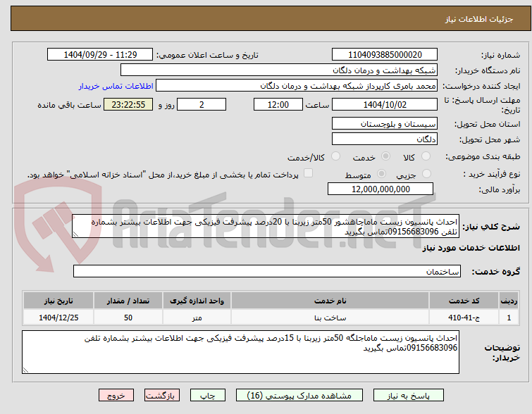Select the کالا radio button
The image size is (532, 414).
(426, 156)
